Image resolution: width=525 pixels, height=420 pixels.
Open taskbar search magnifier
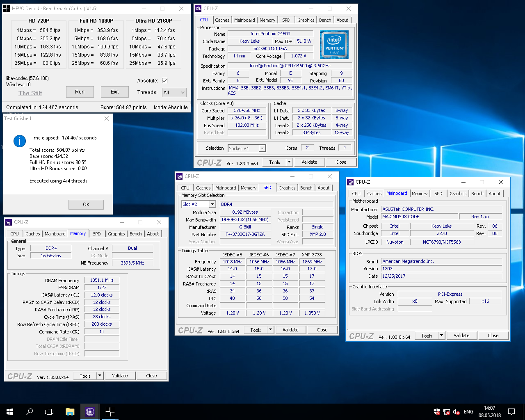click(x=30, y=412)
